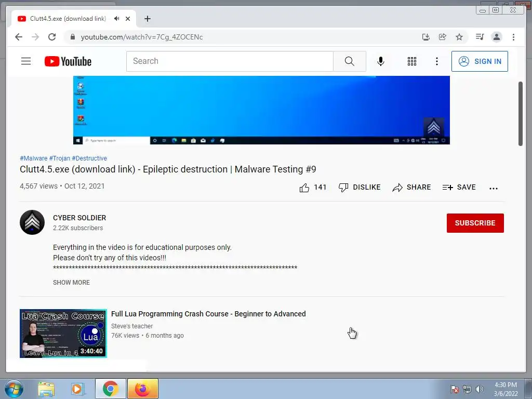
Task: Click the #Malware hashtag link
Action: click(x=34, y=158)
